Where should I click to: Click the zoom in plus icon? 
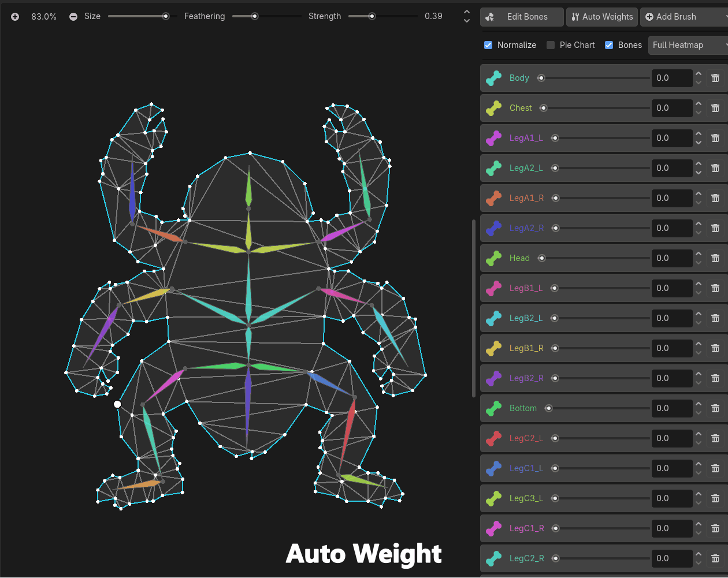coord(15,17)
